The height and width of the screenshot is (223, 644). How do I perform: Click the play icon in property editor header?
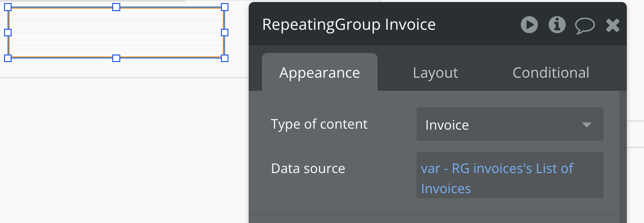point(529,24)
